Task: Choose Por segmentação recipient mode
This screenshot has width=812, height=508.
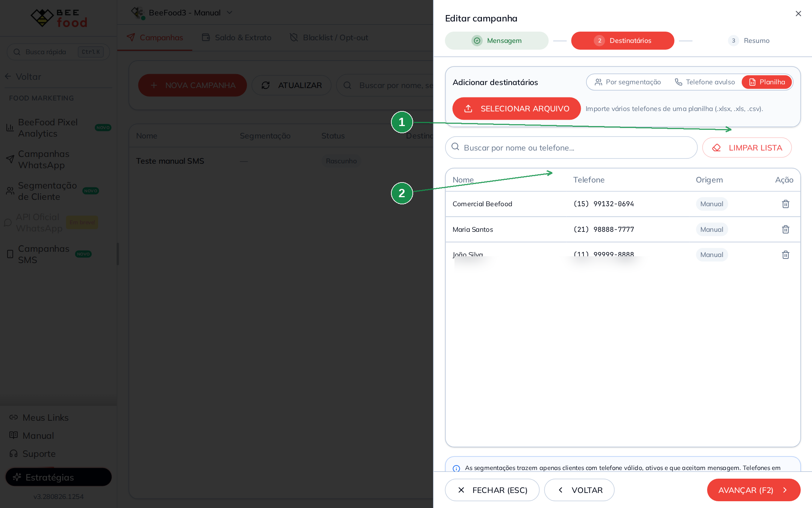Action: pyautogui.click(x=627, y=82)
